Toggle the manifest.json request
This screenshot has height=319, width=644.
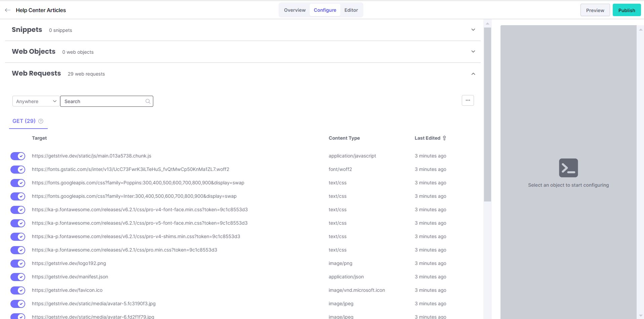tap(18, 277)
